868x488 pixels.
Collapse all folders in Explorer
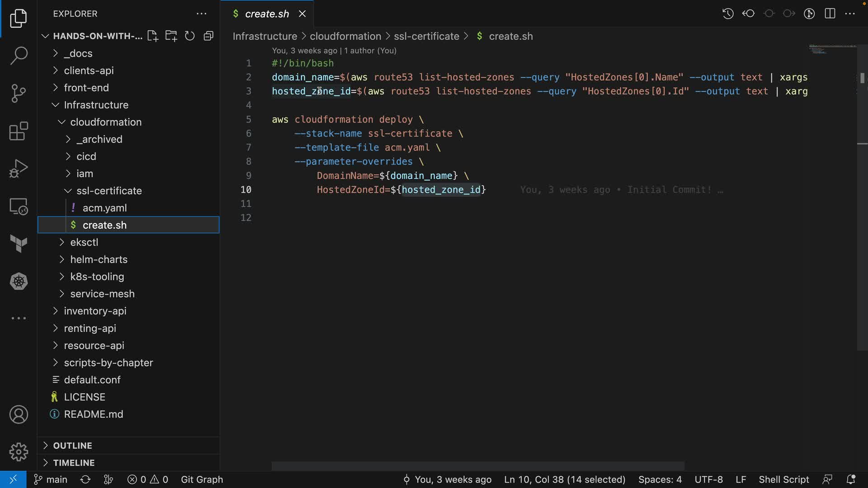tap(208, 36)
